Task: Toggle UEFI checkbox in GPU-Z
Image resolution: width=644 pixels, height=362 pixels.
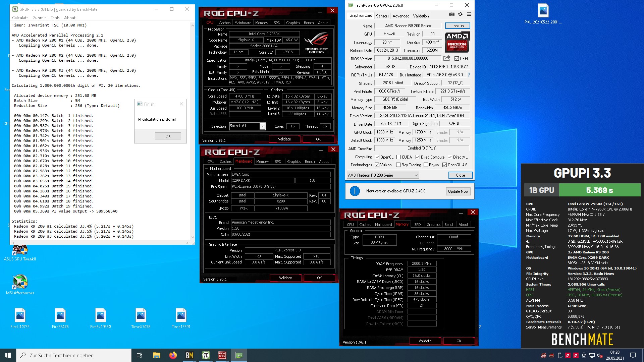Action: 457,59
